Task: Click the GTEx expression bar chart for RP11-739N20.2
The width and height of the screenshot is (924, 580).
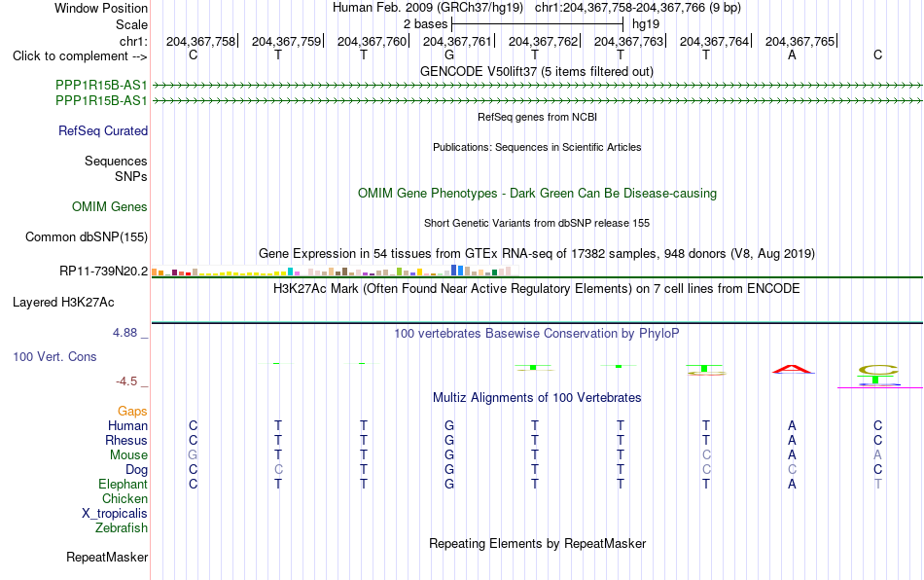Action: point(335,272)
